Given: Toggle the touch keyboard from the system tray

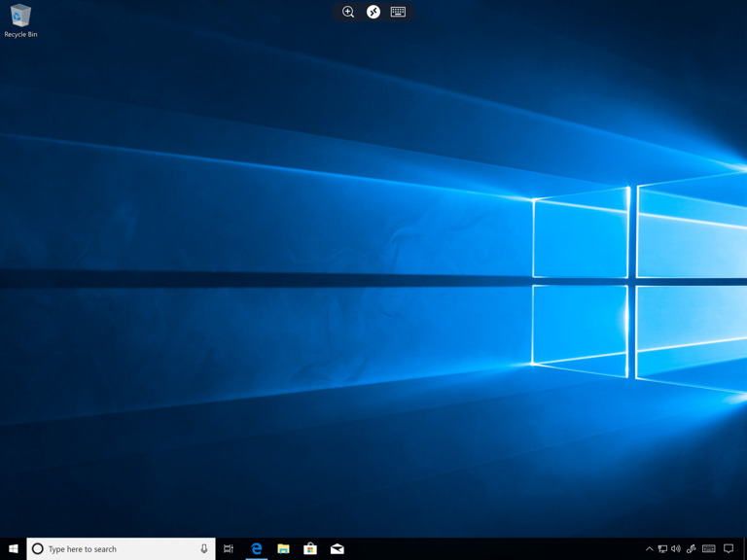Looking at the screenshot, I should pos(709,548).
